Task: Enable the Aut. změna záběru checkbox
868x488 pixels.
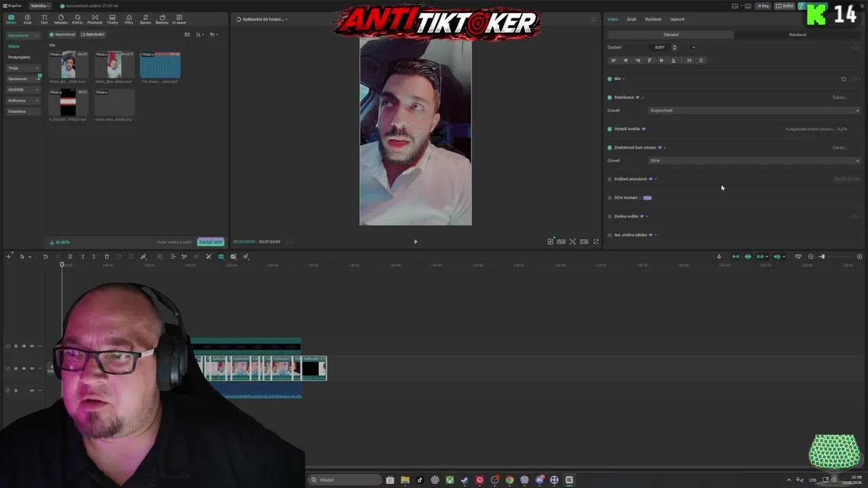Action: (x=610, y=235)
